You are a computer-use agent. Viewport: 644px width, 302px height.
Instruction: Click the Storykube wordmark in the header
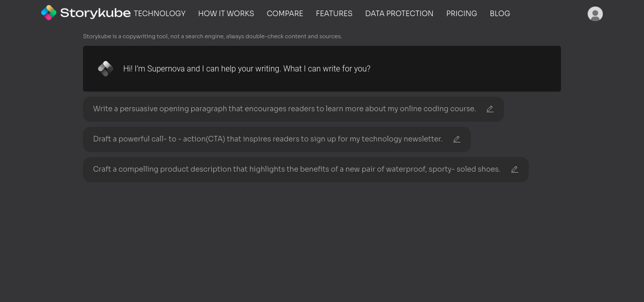tap(95, 13)
